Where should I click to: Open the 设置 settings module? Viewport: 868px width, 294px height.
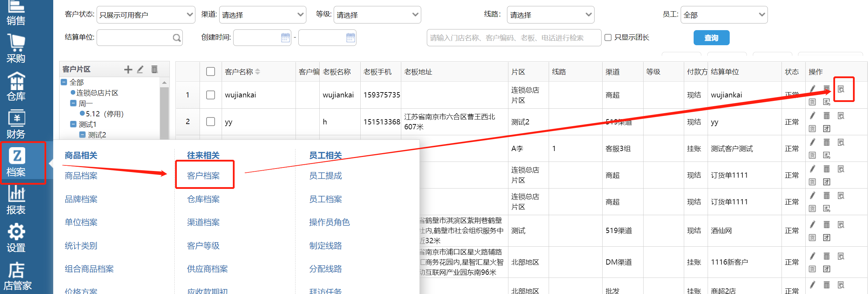[16, 238]
